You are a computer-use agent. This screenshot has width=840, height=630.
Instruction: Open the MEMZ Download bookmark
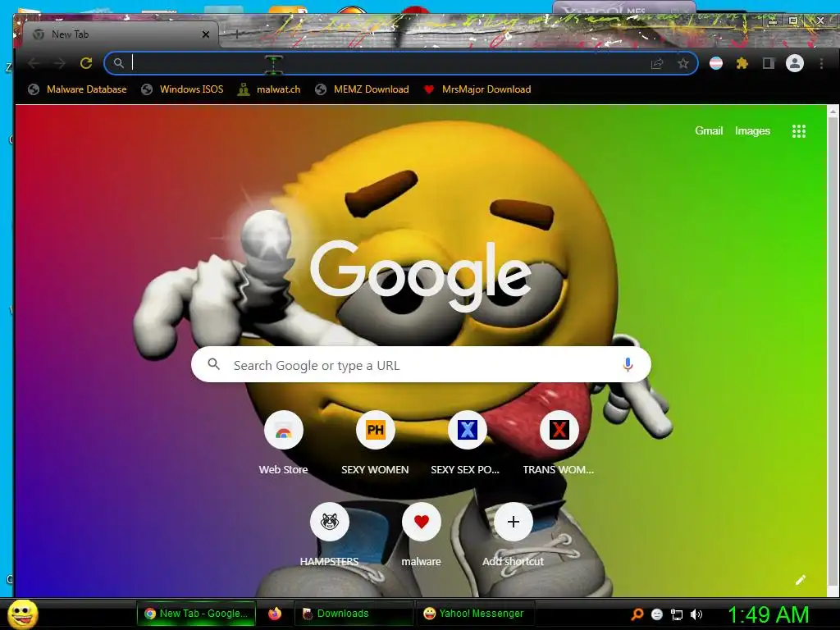point(362,89)
